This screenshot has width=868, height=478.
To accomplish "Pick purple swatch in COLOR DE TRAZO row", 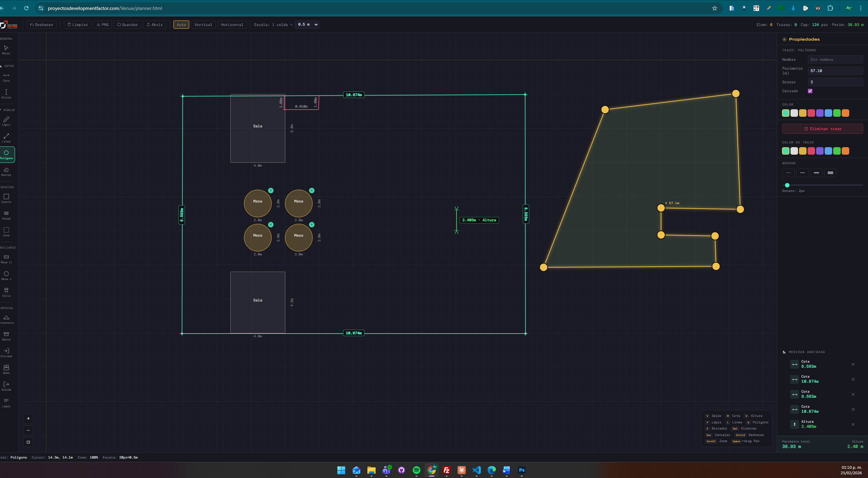I will [x=820, y=151].
